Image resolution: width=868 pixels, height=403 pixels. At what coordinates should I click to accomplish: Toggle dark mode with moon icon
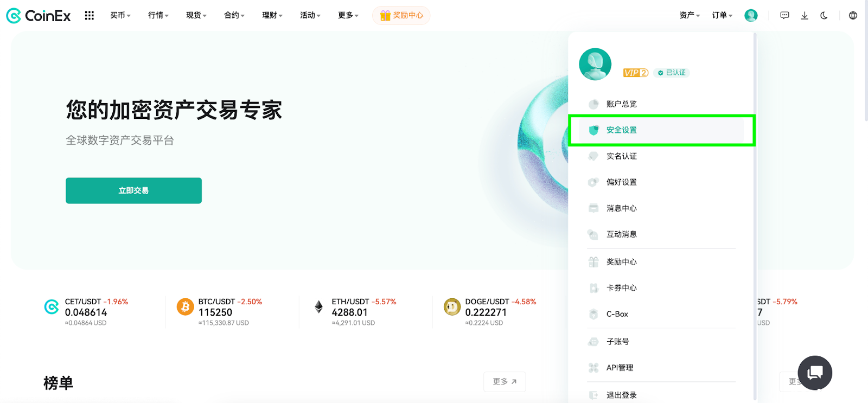pos(824,16)
